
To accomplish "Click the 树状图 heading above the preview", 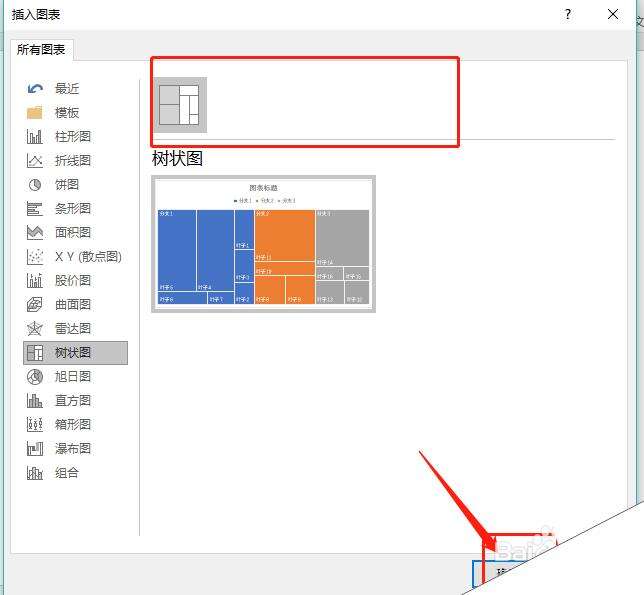I will [x=177, y=159].
